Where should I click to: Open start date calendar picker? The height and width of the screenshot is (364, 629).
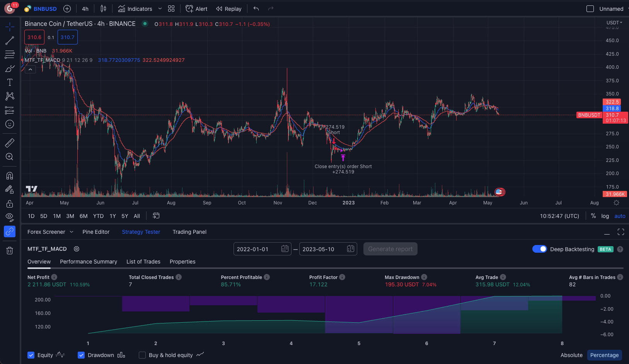click(285, 249)
